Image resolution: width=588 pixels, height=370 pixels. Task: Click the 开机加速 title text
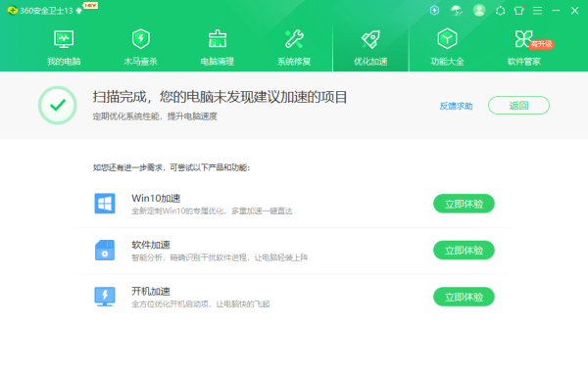coord(151,291)
